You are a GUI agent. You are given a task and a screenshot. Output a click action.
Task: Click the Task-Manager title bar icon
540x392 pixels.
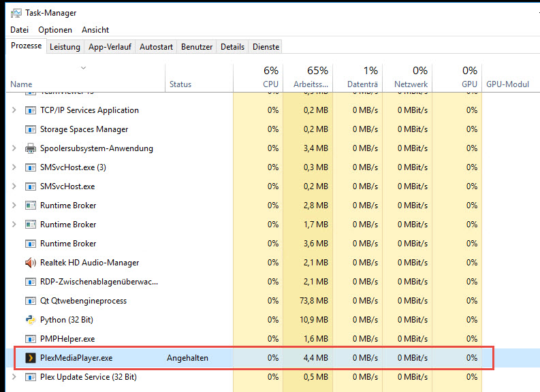pos(16,13)
